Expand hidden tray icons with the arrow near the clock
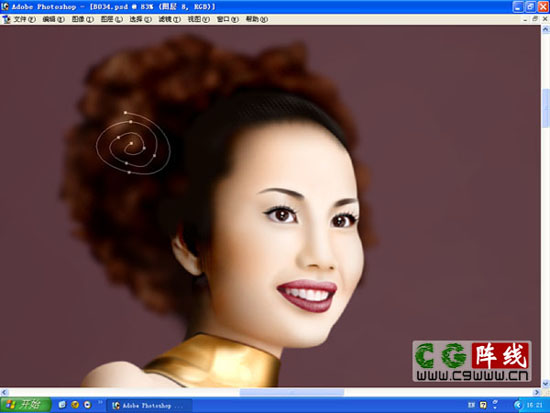This screenshot has height=413, width=550. pyautogui.click(x=518, y=405)
